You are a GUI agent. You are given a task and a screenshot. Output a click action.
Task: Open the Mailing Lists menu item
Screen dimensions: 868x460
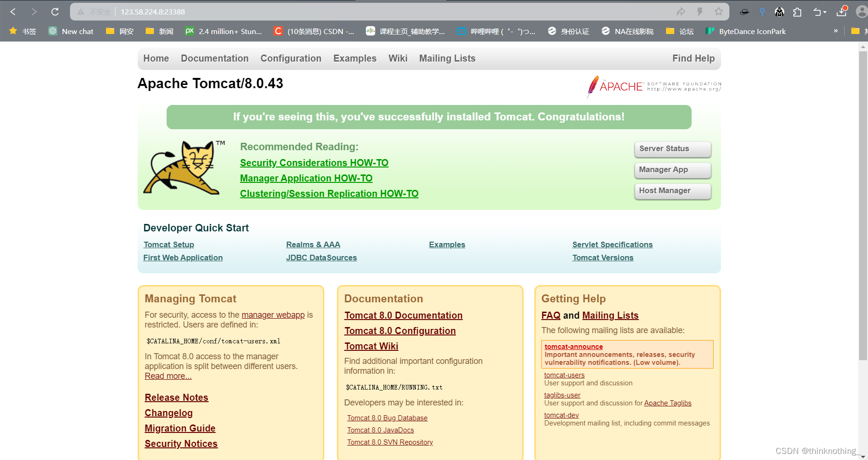click(x=447, y=58)
